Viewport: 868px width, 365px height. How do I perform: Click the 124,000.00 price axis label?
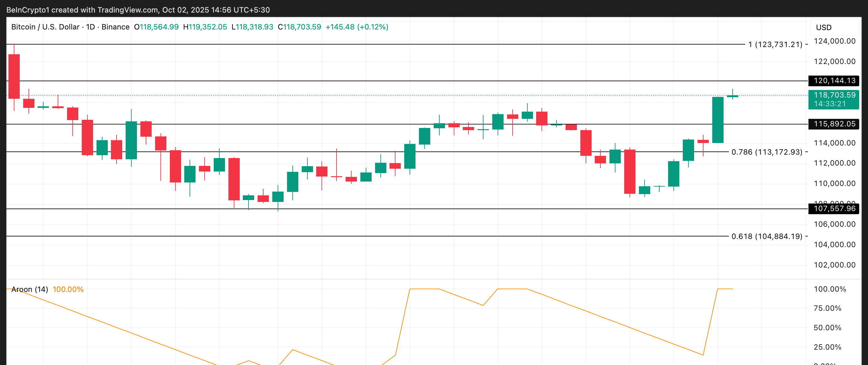834,41
